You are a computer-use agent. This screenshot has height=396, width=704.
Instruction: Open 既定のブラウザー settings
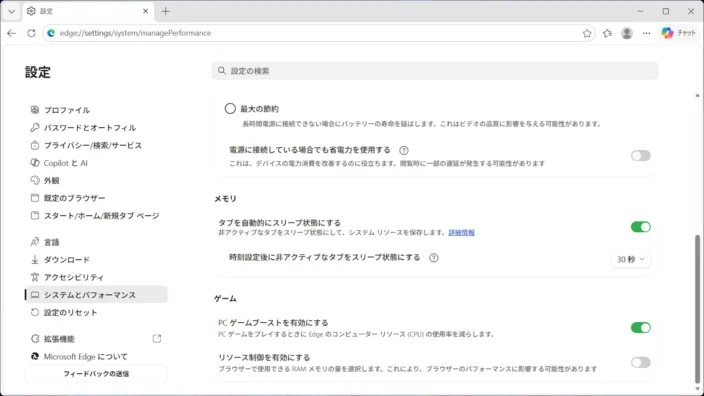[x=96, y=198]
